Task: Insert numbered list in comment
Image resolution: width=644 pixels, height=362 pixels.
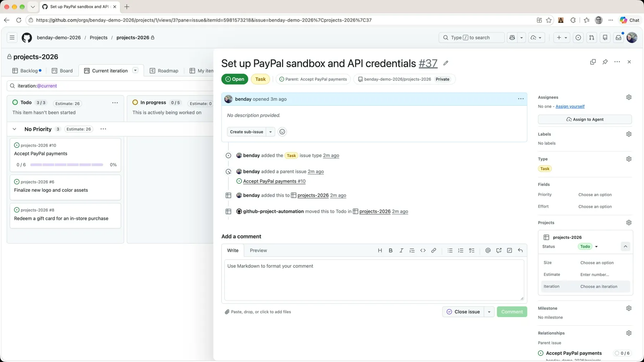Action: click(x=461, y=250)
